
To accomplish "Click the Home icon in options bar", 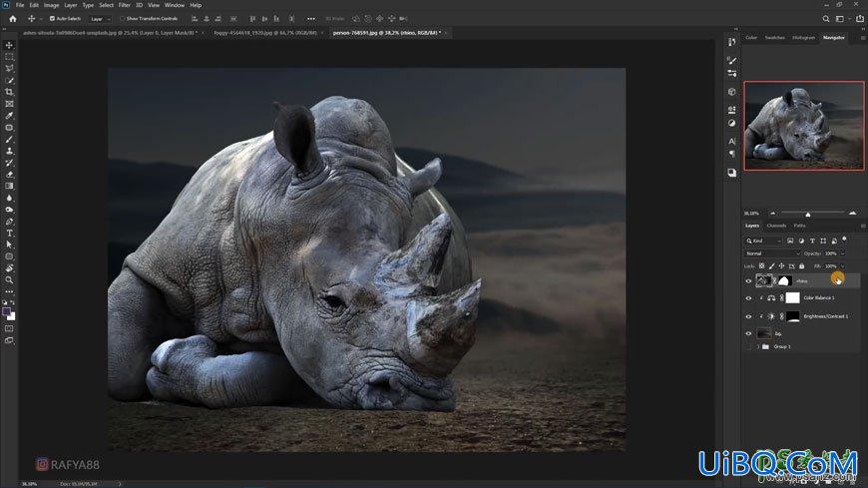I will point(13,19).
